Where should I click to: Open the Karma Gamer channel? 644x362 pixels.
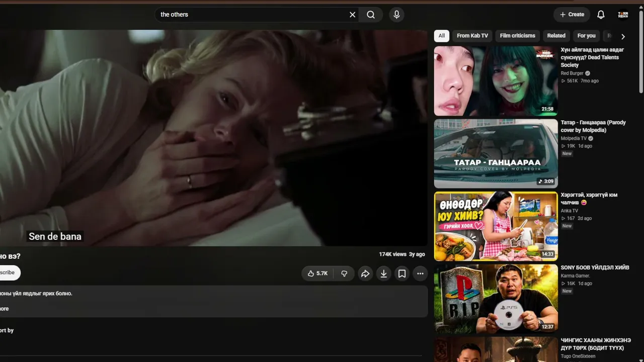coord(576,276)
